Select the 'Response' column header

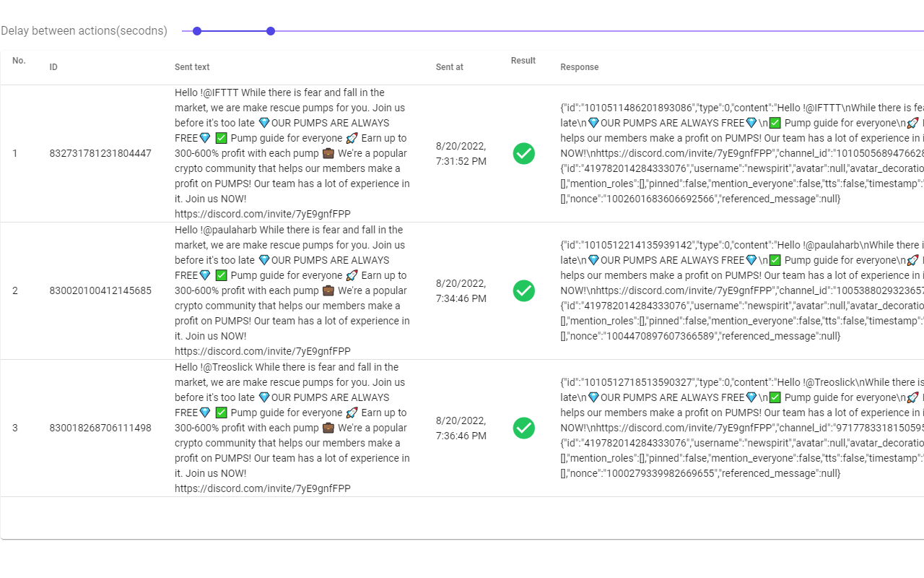point(580,67)
